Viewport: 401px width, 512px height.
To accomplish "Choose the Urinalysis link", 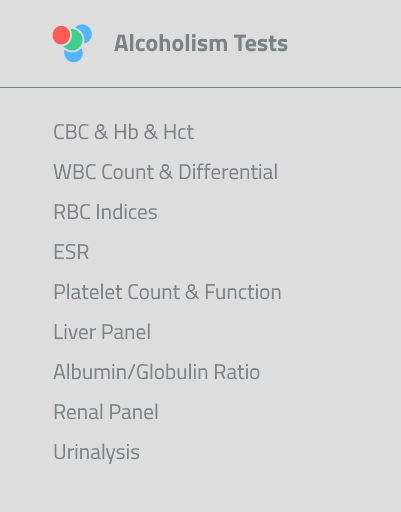I will (96, 453).
